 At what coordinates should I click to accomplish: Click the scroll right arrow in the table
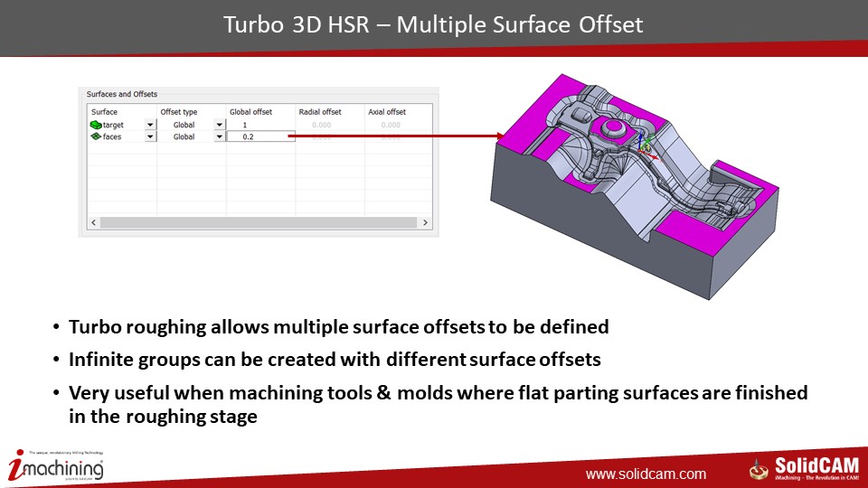(x=426, y=222)
